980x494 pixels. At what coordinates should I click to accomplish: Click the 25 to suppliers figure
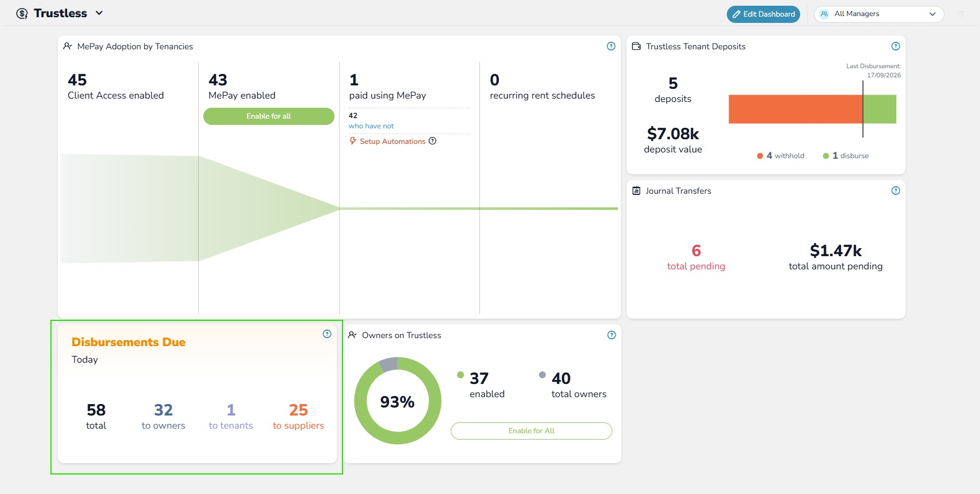pos(298,417)
